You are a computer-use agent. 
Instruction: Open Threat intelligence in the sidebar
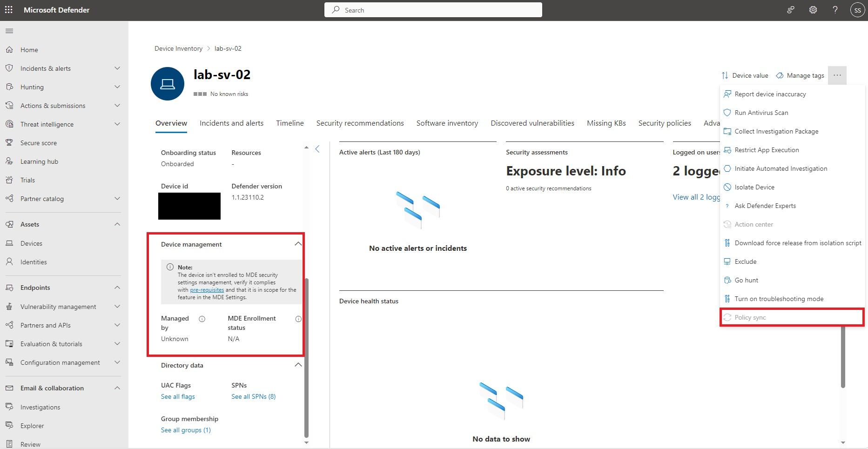click(47, 124)
